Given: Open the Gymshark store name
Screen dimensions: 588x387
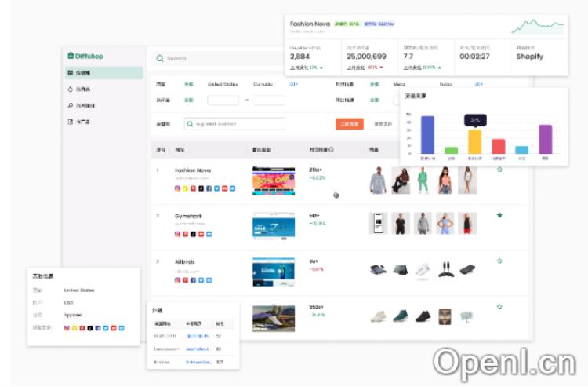Looking at the screenshot, I should [x=188, y=216].
